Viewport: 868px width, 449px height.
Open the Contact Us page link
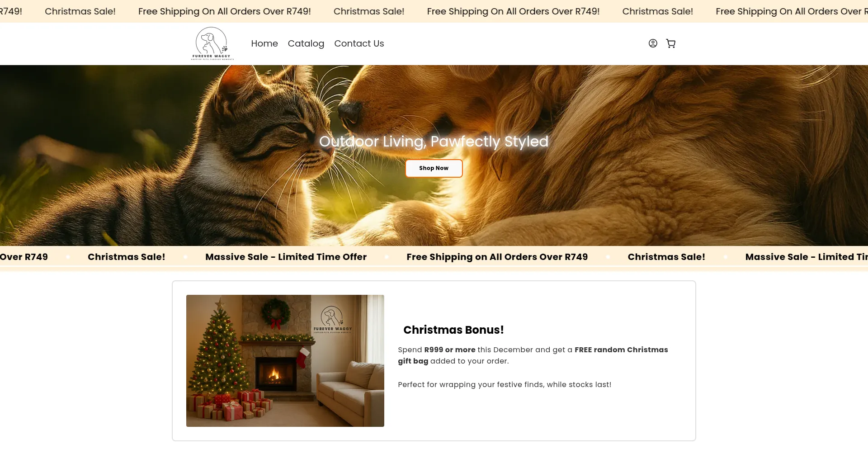tap(359, 43)
